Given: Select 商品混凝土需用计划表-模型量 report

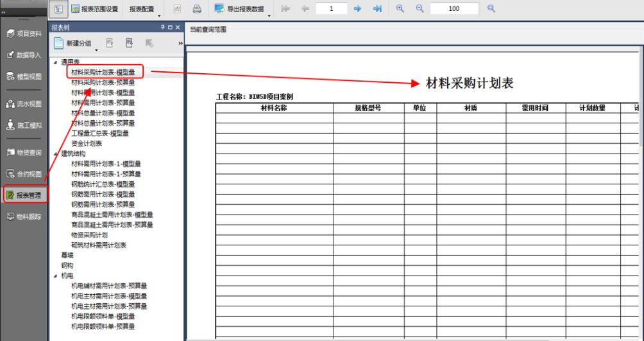Looking at the screenshot, I should click(x=112, y=214).
